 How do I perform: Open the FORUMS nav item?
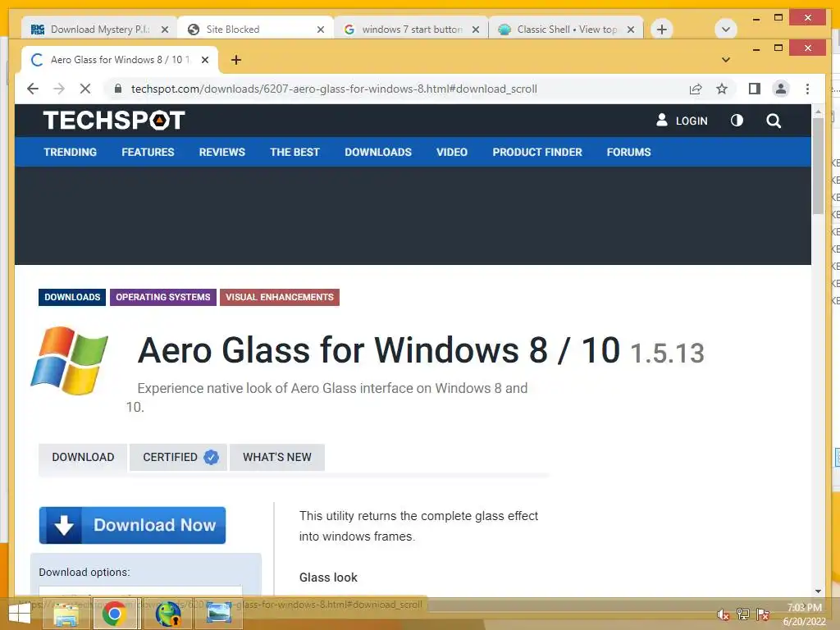(629, 152)
